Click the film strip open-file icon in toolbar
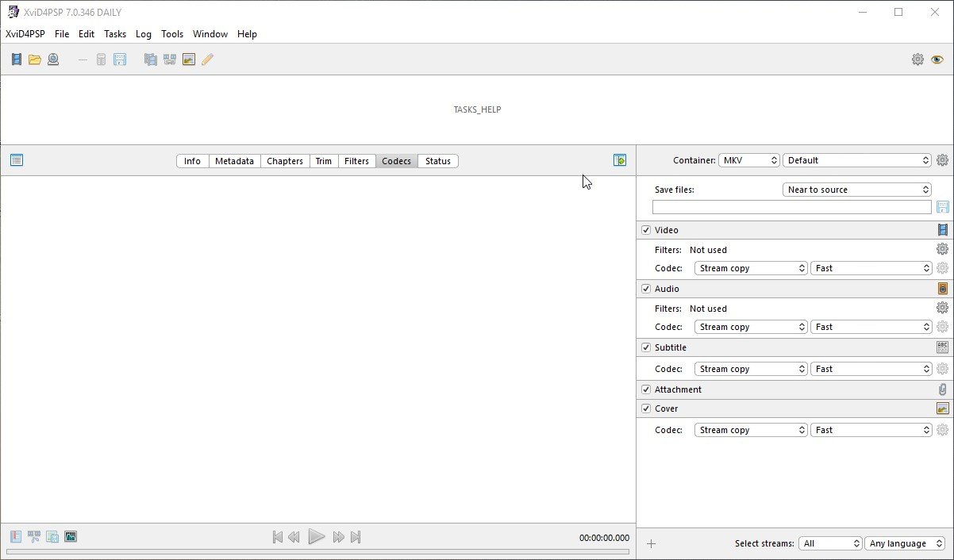 (17, 59)
